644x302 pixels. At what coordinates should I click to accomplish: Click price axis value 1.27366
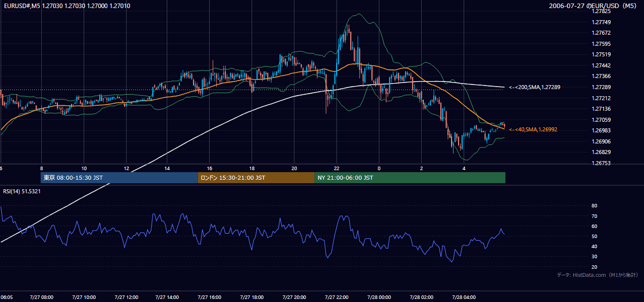[x=601, y=76]
